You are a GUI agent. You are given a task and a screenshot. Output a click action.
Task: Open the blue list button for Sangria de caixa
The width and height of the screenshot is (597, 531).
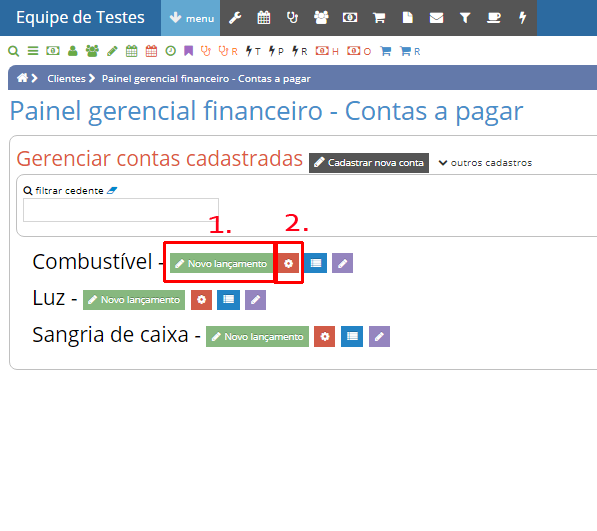352,336
